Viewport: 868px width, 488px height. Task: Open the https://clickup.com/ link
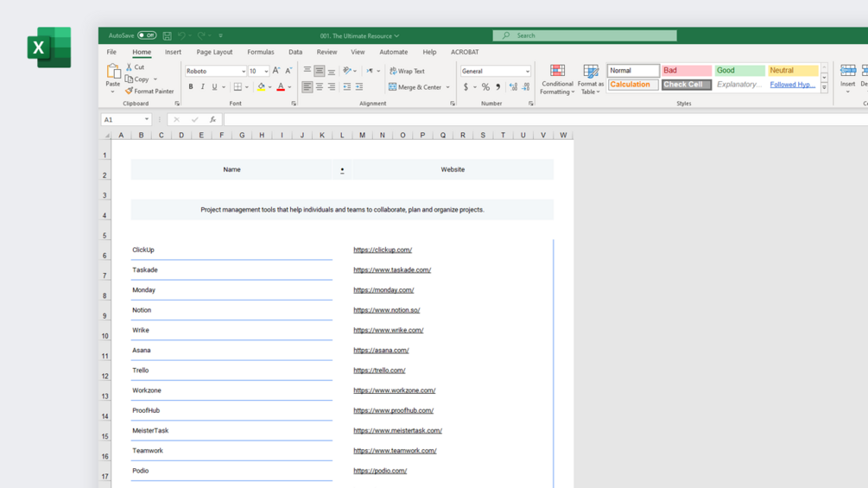[383, 250]
